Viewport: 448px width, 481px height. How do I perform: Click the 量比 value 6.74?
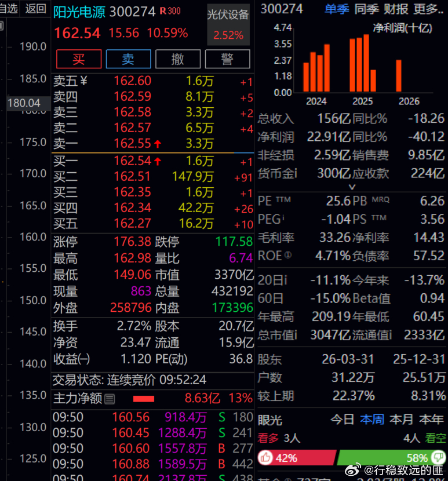[241, 258]
